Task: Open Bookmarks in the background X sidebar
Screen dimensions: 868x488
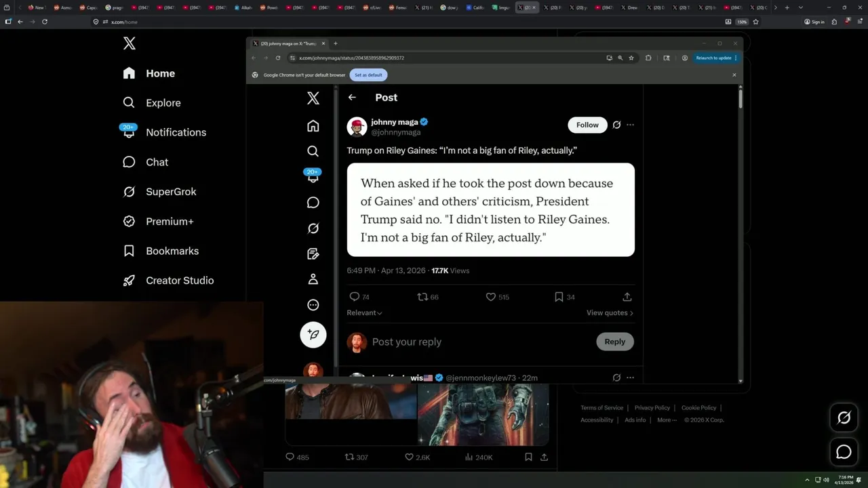Action: tap(161, 251)
